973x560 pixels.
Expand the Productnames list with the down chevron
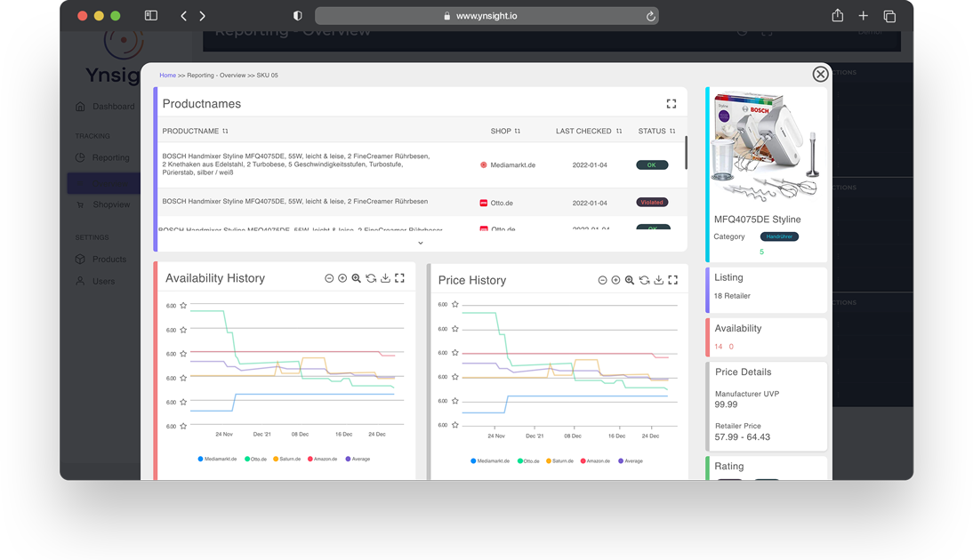[x=421, y=243]
